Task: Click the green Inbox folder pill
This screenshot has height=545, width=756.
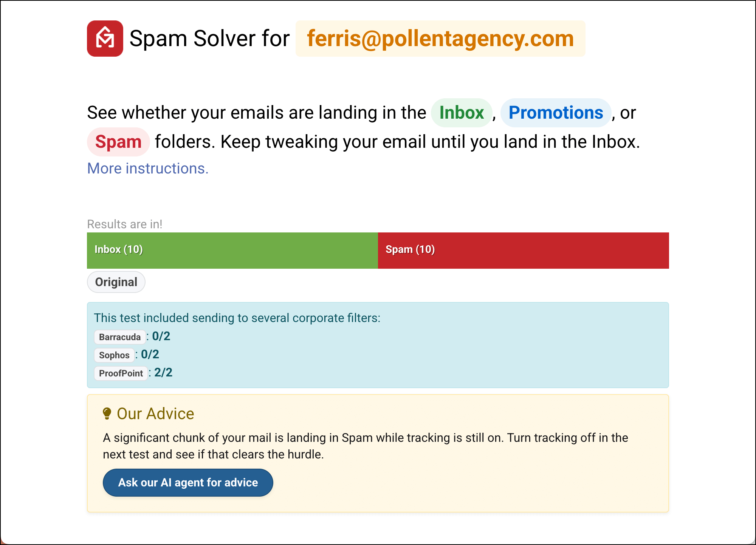Action: tap(462, 113)
